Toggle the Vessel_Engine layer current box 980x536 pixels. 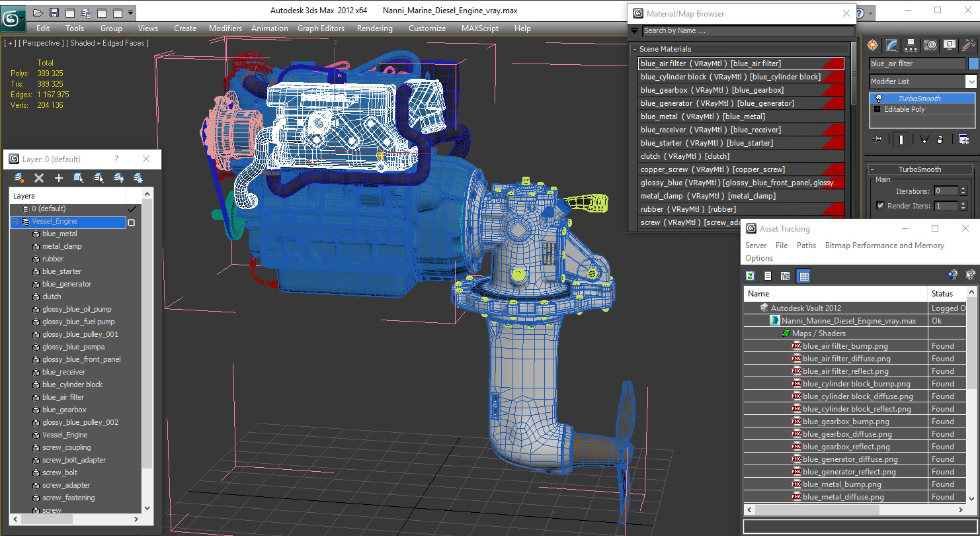[x=131, y=222]
